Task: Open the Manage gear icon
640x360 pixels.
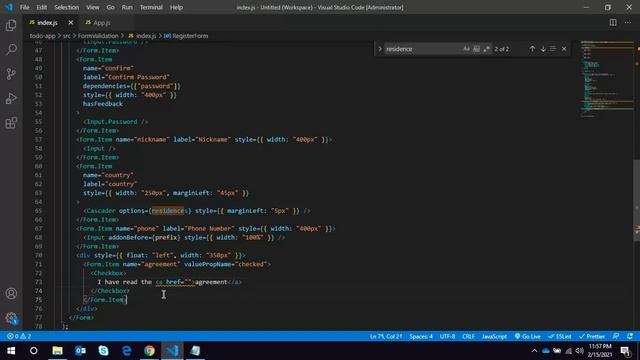Action: click(11, 318)
